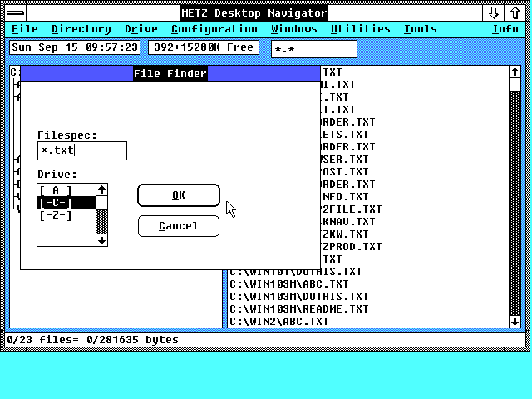Select drive [-Z-] in Drive list
Image resolution: width=532 pixels, height=399 pixels.
66,215
